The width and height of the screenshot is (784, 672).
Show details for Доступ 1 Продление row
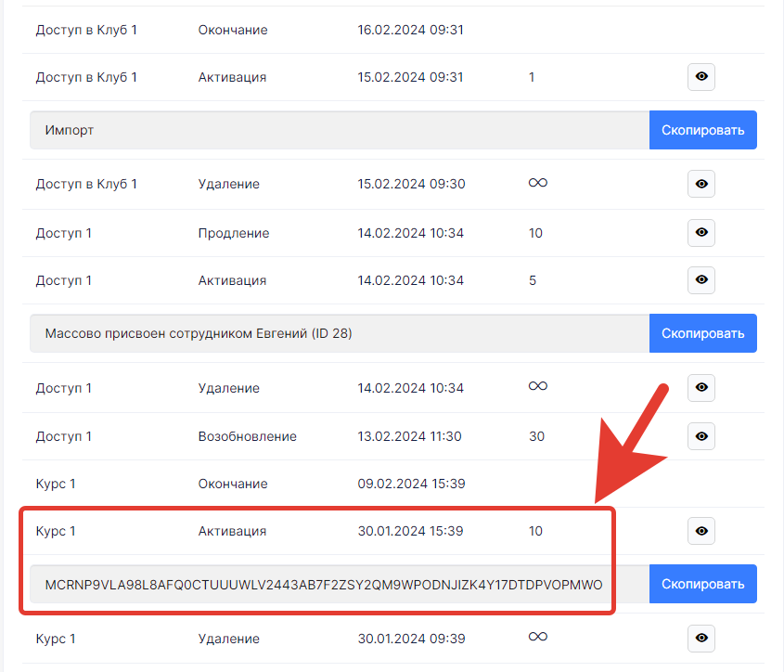pyautogui.click(x=700, y=232)
